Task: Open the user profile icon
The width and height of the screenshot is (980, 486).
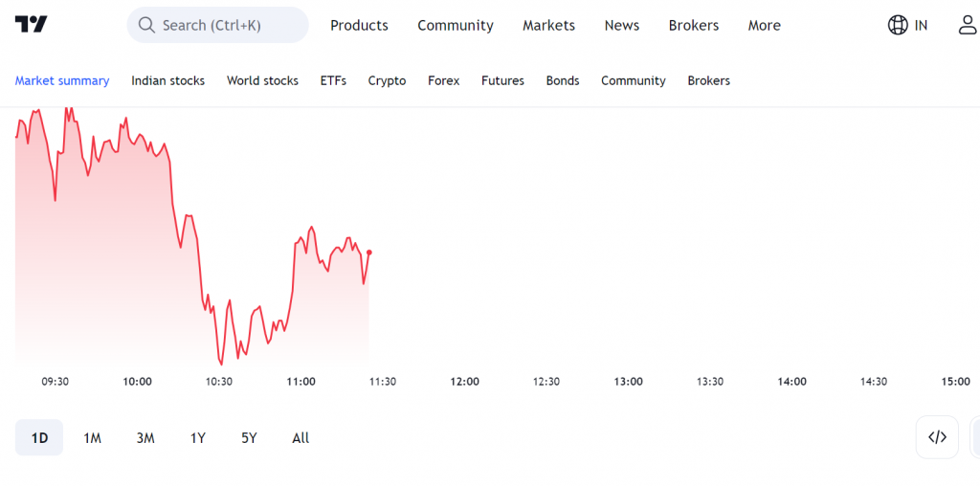Action: (968, 25)
